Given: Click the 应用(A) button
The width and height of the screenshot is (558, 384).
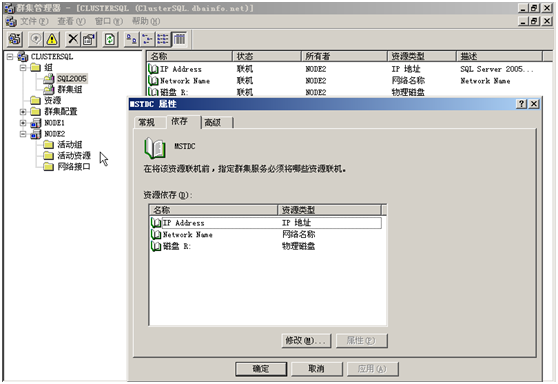Looking at the screenshot, I should pyautogui.click(x=373, y=369).
